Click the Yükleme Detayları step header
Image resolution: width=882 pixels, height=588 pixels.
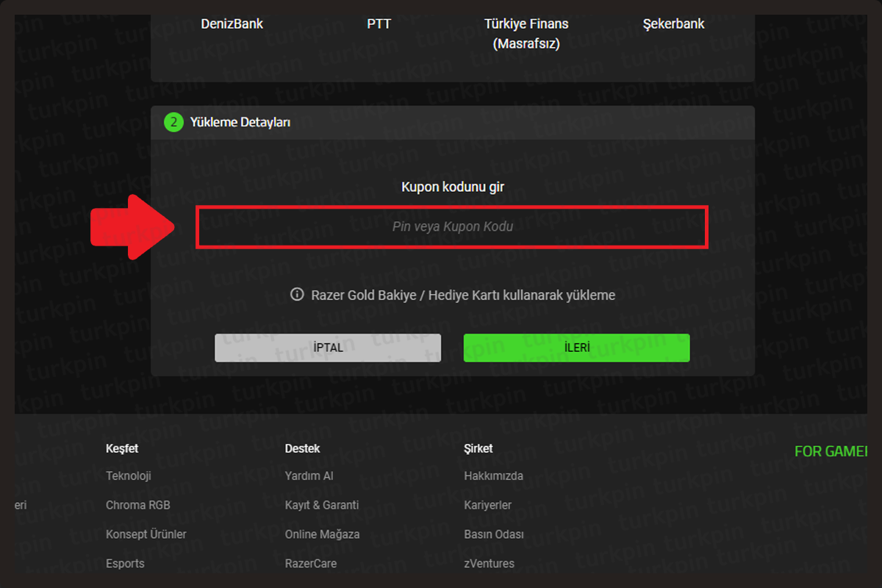pos(453,123)
